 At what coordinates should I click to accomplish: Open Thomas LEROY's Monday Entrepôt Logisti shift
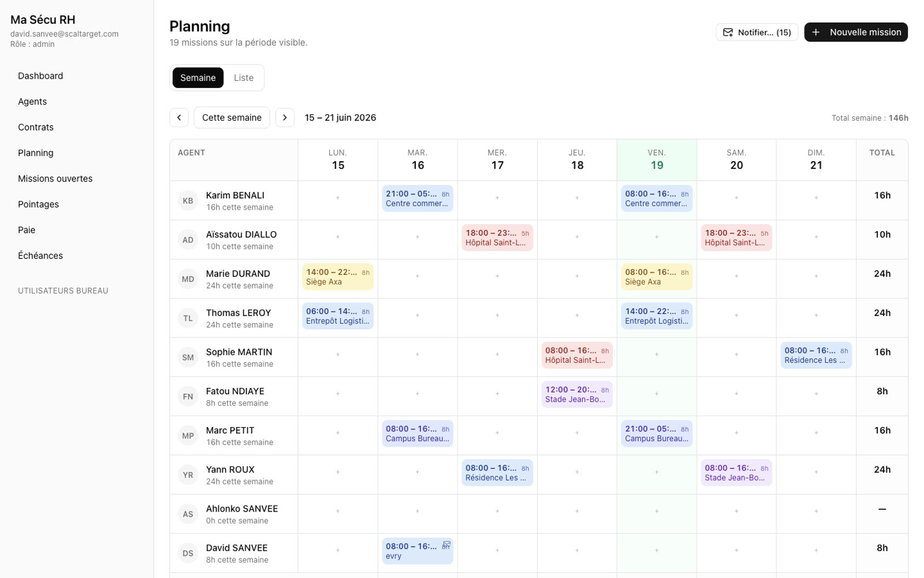coord(338,316)
